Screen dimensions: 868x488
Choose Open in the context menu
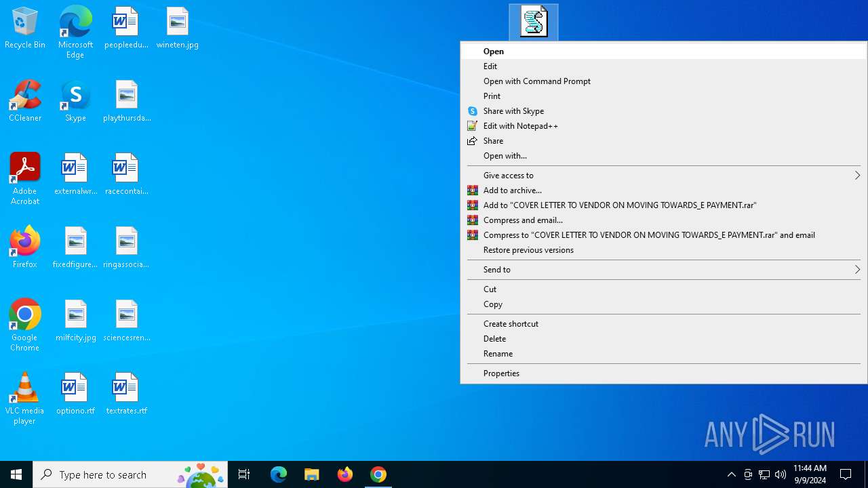[664, 52]
